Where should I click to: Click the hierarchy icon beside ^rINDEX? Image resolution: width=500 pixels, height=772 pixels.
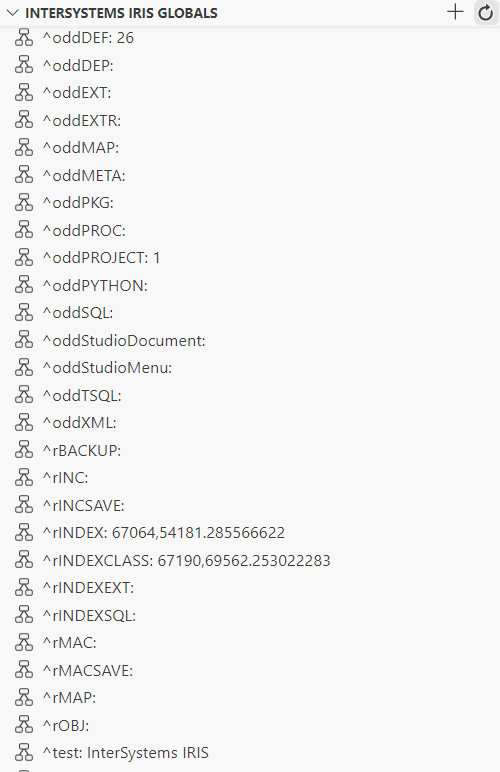pyautogui.click(x=24, y=533)
